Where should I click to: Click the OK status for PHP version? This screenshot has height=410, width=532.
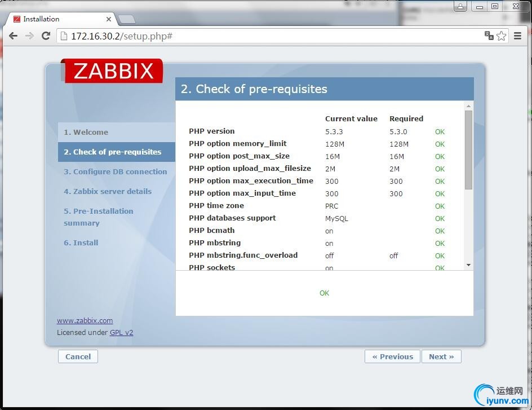[x=440, y=132]
